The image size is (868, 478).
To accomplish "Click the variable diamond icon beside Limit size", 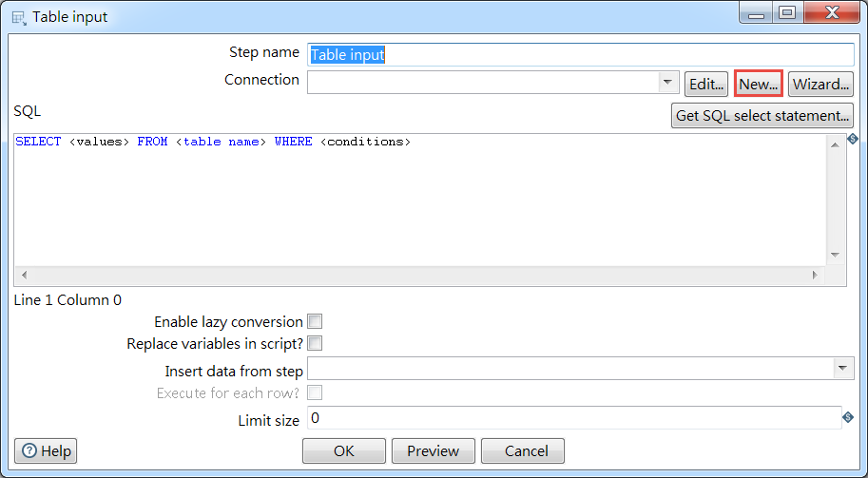I will tap(847, 417).
